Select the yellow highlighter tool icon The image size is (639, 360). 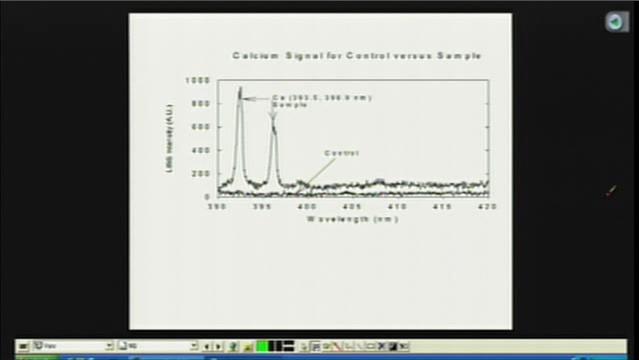click(248, 347)
